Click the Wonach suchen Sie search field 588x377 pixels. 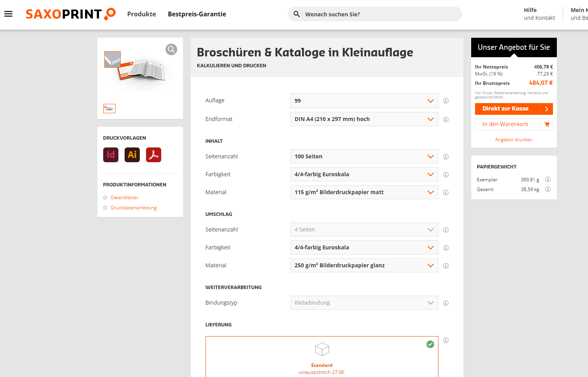(380, 14)
